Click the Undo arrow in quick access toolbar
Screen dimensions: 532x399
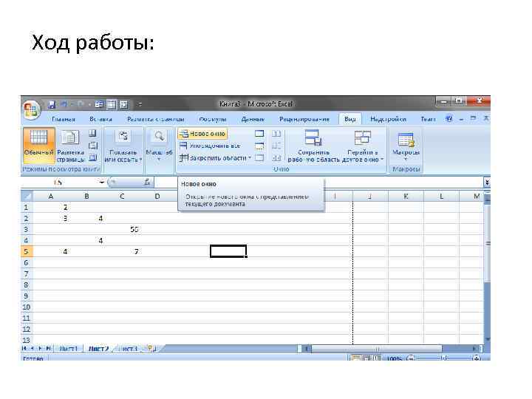[64, 104]
